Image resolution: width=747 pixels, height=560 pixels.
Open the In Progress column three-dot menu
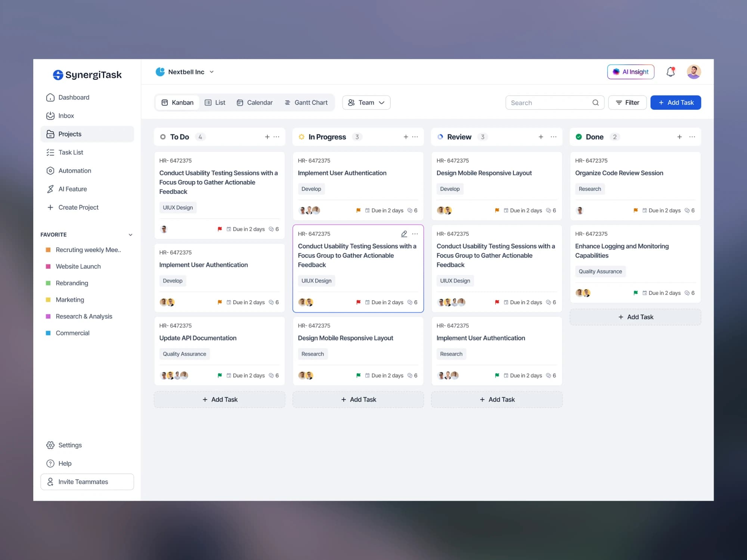coord(415,137)
